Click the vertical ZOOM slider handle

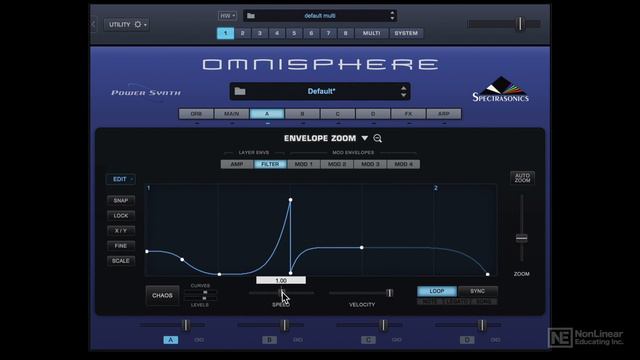click(522, 238)
